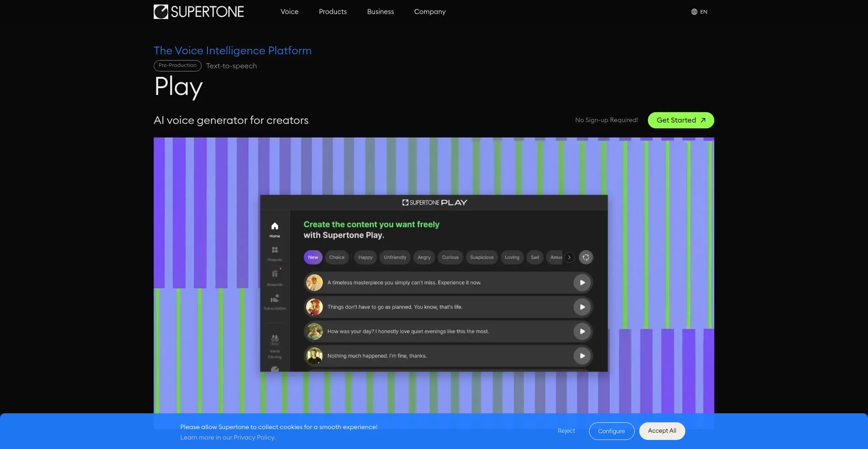Select the Home icon in sidebar
The width and height of the screenshot is (868, 449).
click(274, 229)
